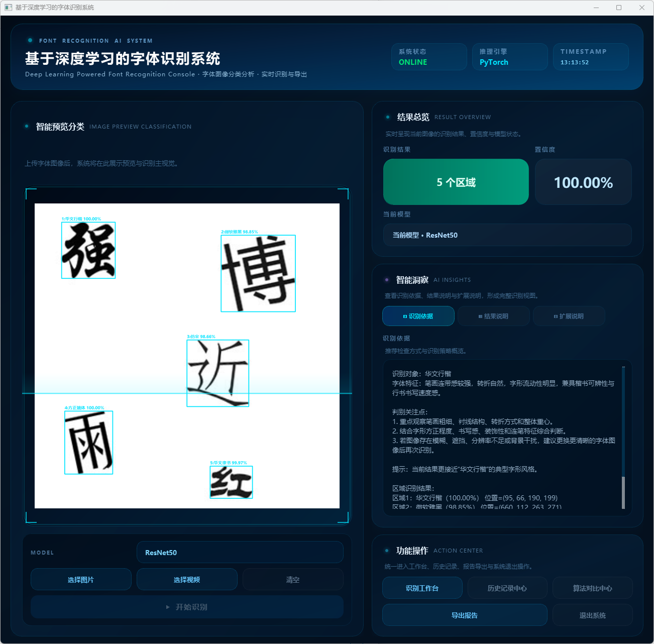Select the detected 博 character region
Viewport: 654px width, 644px height.
(258, 273)
